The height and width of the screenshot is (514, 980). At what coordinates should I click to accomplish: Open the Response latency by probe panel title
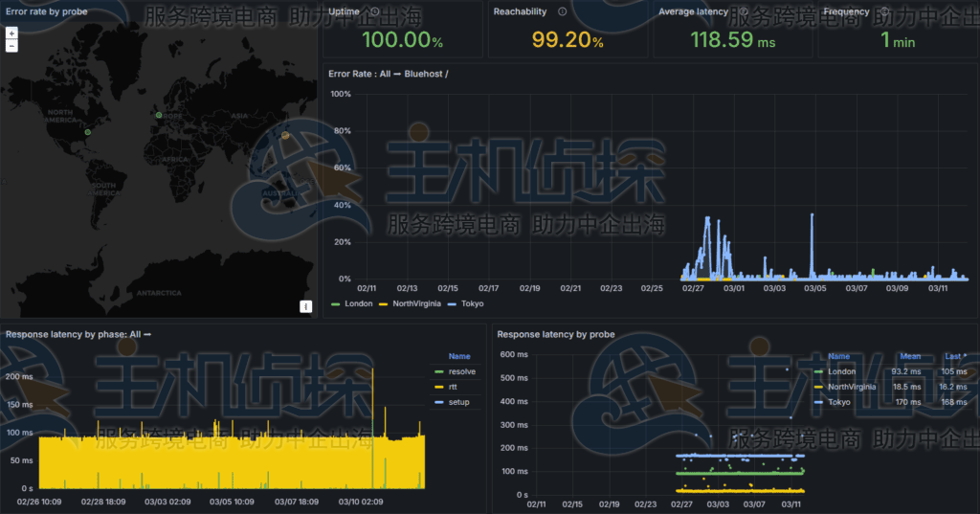coord(555,334)
